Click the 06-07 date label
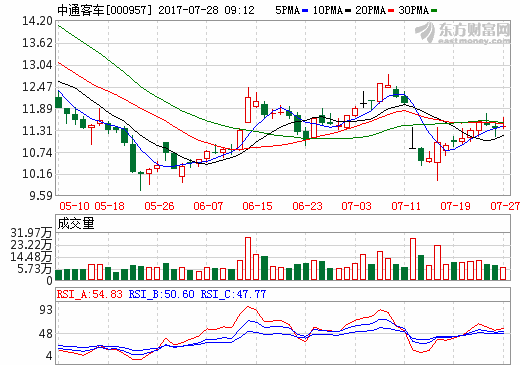This screenshot has width=520, height=365. coord(208,206)
